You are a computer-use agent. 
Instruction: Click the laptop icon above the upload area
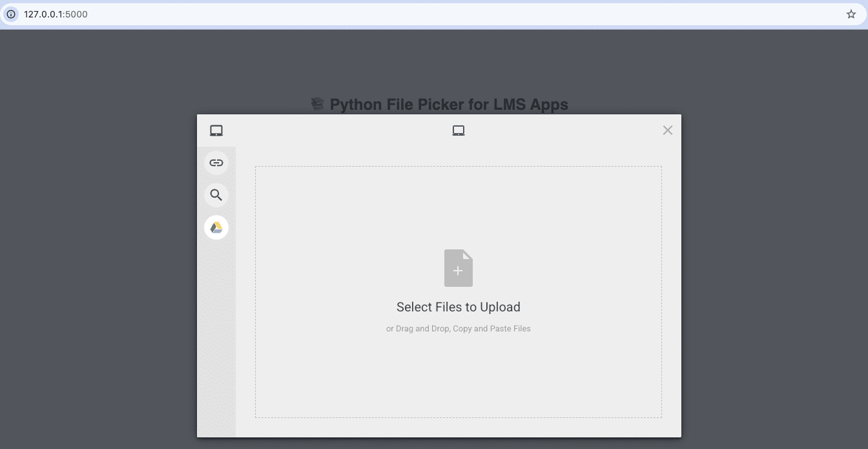click(459, 130)
